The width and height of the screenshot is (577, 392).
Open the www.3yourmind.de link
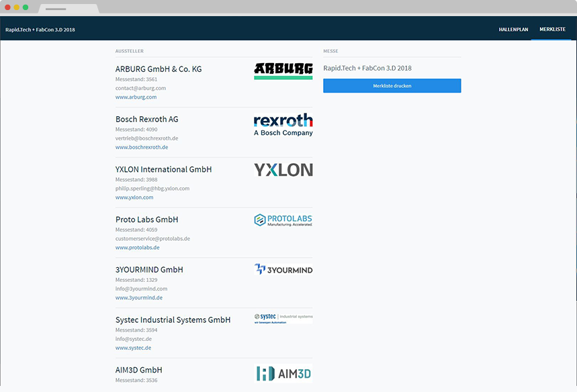[139, 297]
